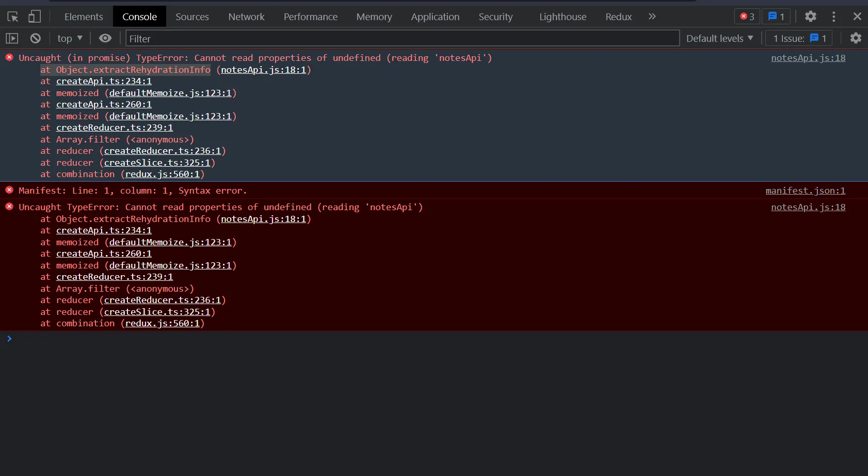Screen dimensions: 868x476
Task: Open the Lighthouse tab
Action: 562,17
